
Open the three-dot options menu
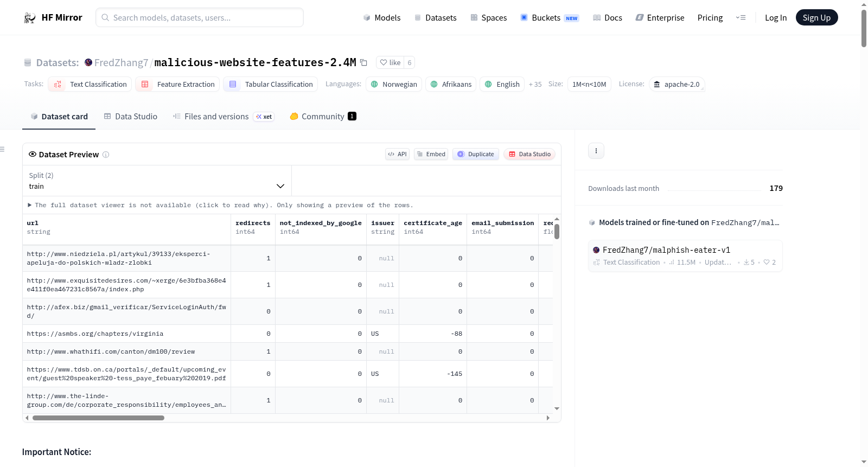[x=596, y=151]
